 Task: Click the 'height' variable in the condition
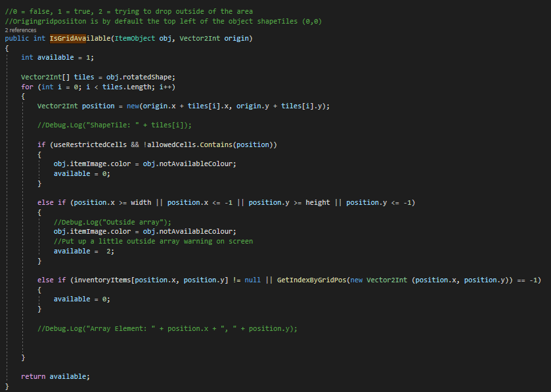point(318,202)
